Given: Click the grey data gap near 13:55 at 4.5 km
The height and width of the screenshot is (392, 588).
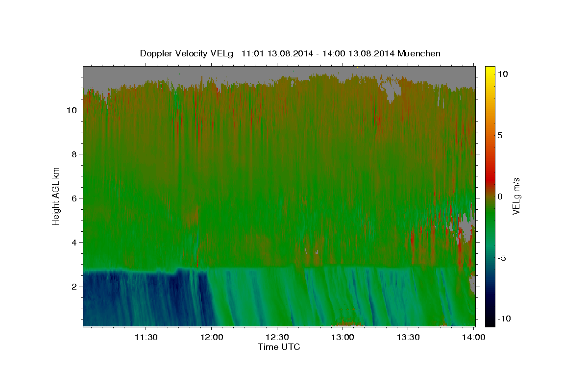Looking at the screenshot, I should [x=465, y=228].
